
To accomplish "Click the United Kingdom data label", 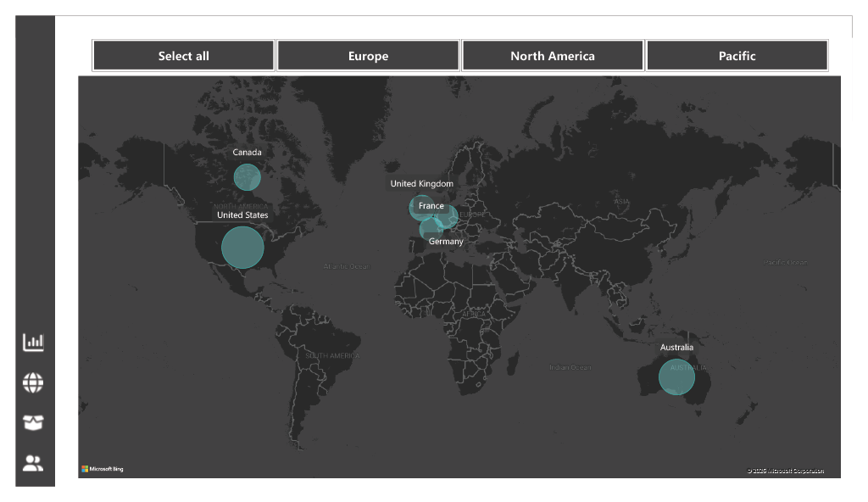I will (421, 184).
